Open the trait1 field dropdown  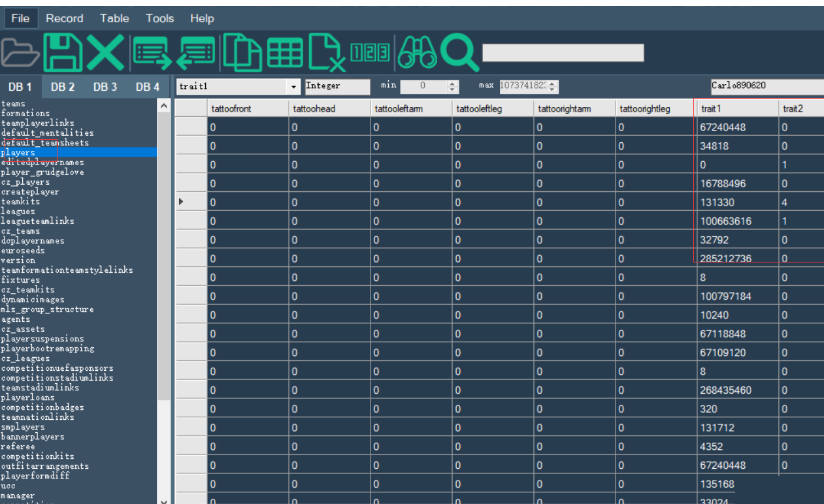(x=293, y=86)
